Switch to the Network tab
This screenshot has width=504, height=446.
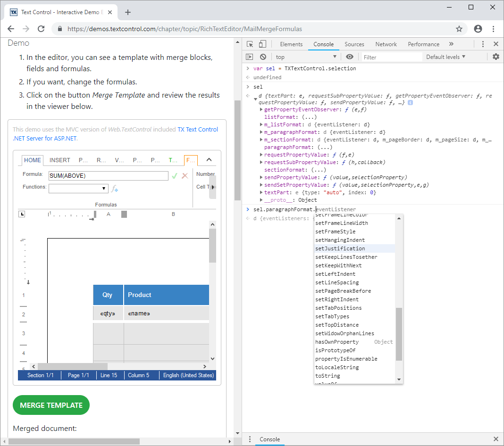click(x=386, y=44)
